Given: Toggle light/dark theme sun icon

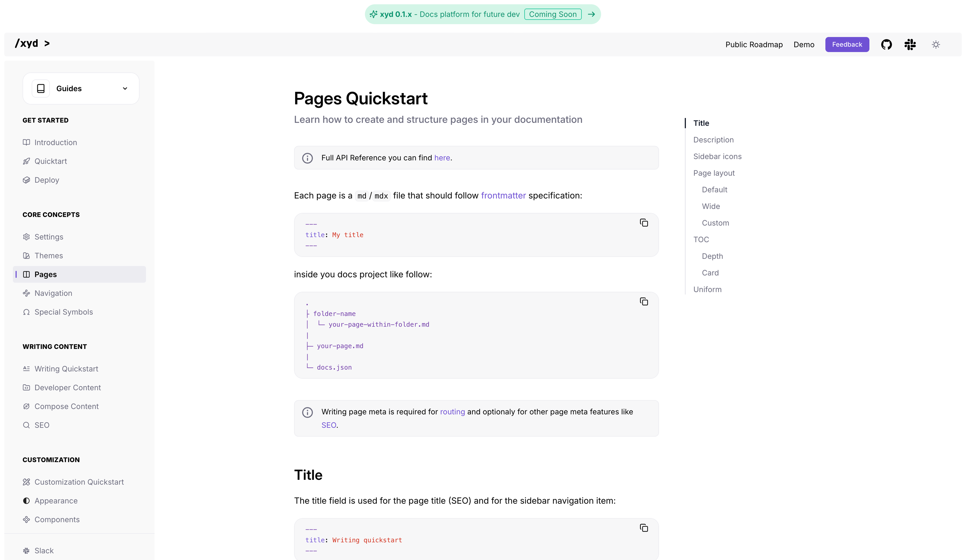Looking at the screenshot, I should 936,45.
